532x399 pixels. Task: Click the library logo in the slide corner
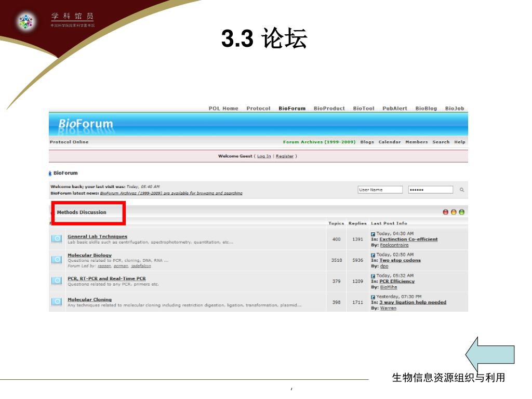[26, 21]
